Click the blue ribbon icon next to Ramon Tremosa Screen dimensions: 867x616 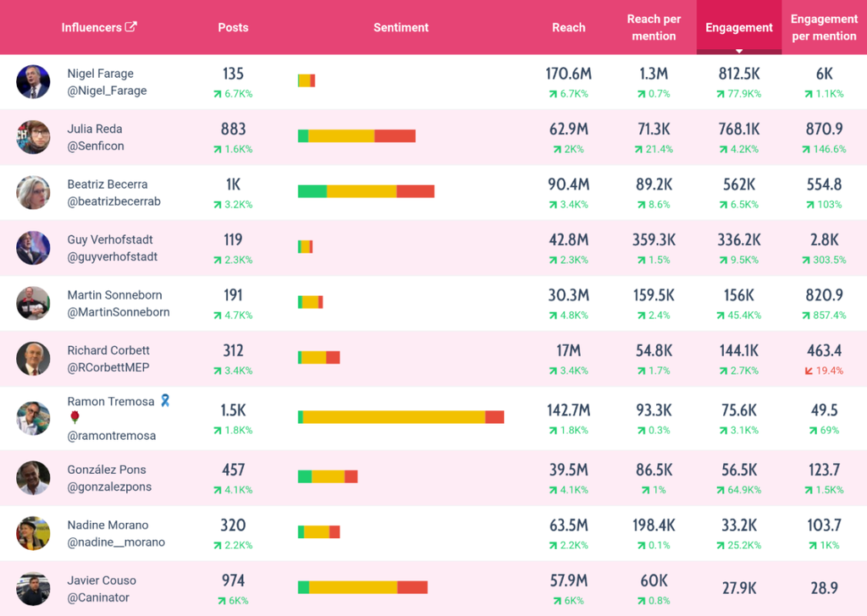[165, 400]
